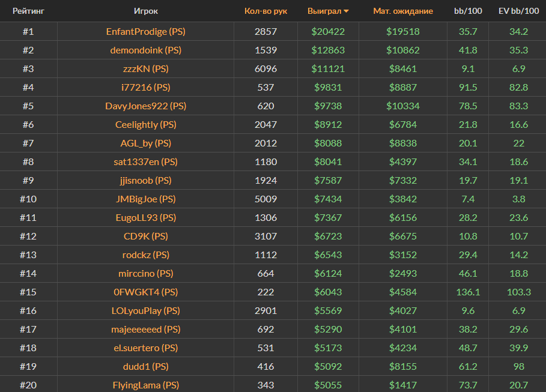Screen dimensions: 546x392
Task: Open FlyingLama (PS) player profile
Action: 146,385
